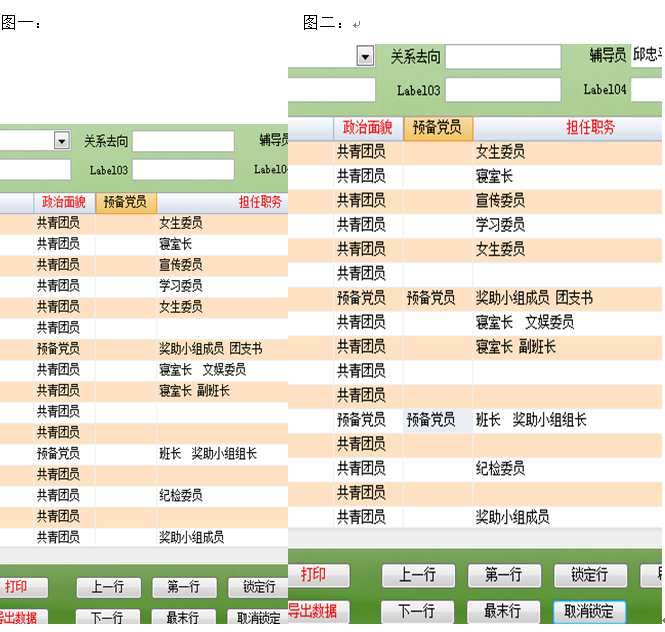Open dropdown arrow in 图一 form

pyautogui.click(x=62, y=141)
